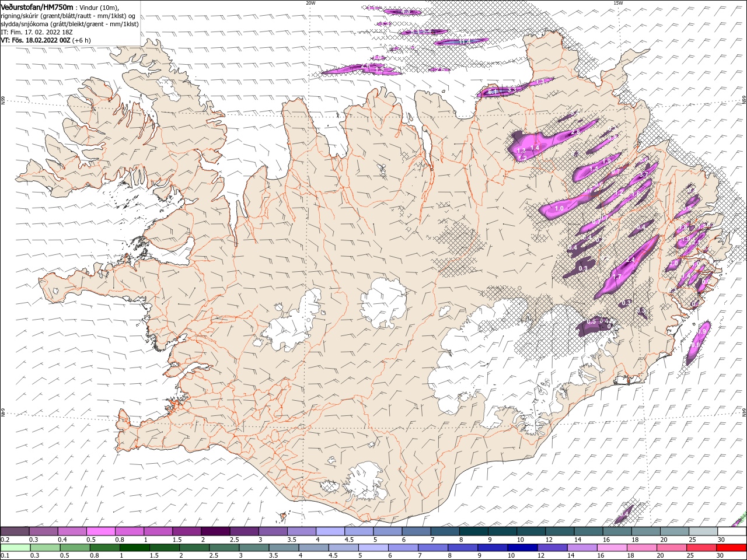This screenshot has width=747, height=560.
Task: Pick the darkest purple 2 mm snow swatch
Action: [x=215, y=531]
